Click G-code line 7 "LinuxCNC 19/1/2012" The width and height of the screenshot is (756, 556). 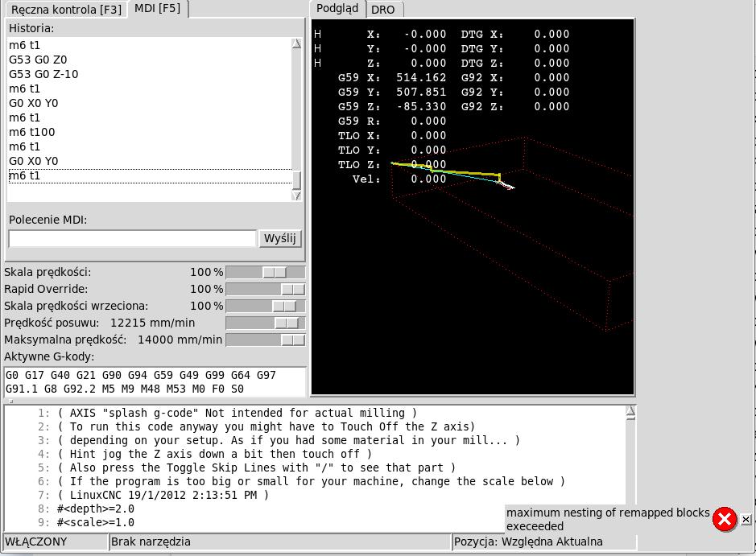coord(163,495)
